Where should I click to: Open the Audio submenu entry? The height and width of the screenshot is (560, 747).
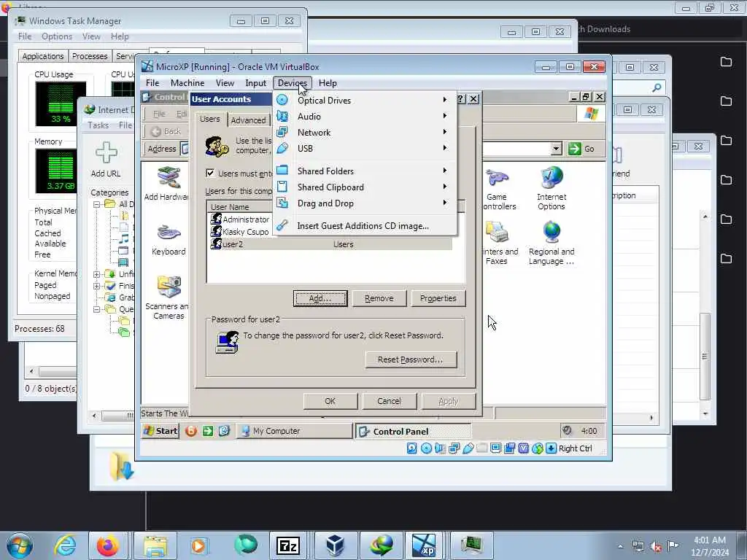365,116
